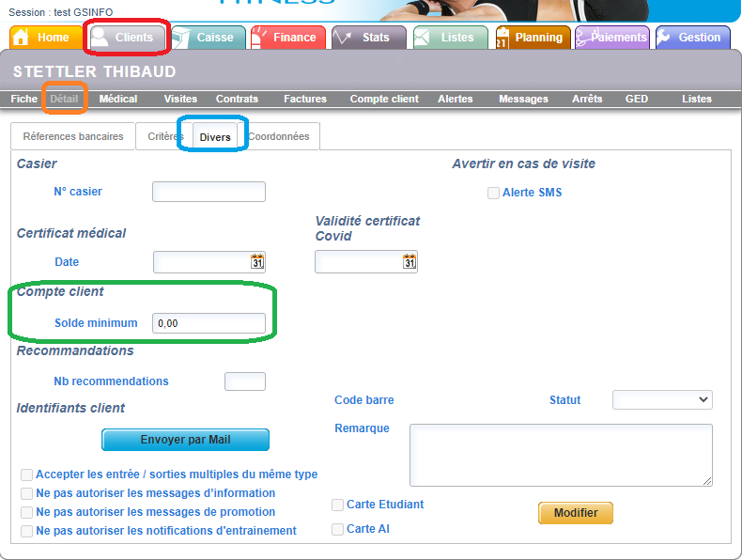Click the Solde minimum input field
This screenshot has height=560, width=742.
click(x=209, y=323)
